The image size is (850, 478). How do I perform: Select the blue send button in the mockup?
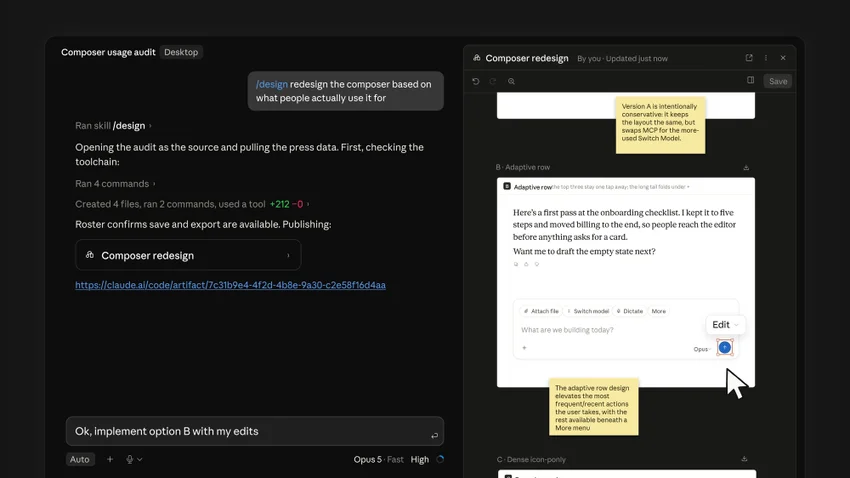[x=725, y=347]
